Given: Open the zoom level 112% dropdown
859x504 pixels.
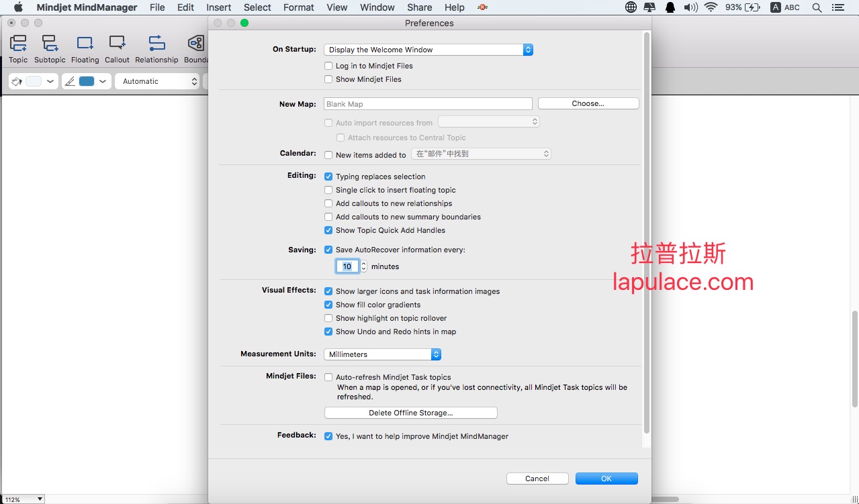Looking at the screenshot, I should pos(23,499).
